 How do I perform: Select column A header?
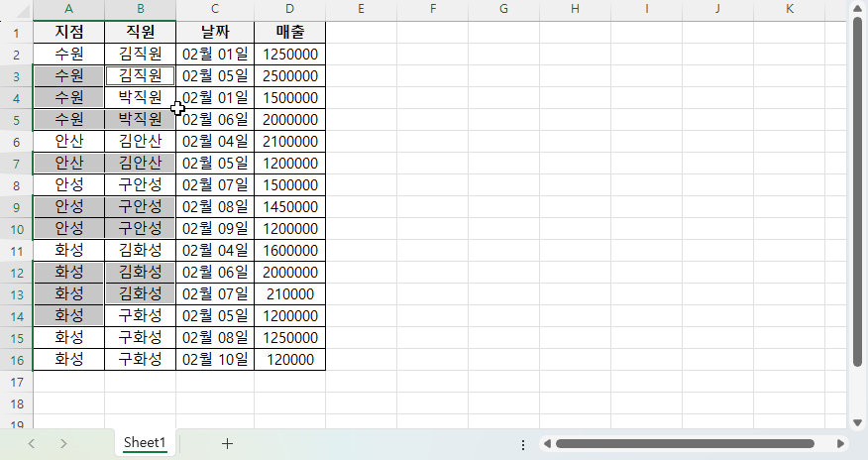pos(68,9)
